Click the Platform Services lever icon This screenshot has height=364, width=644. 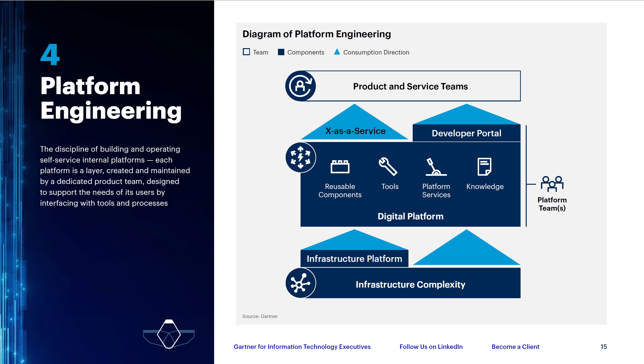coord(436,167)
